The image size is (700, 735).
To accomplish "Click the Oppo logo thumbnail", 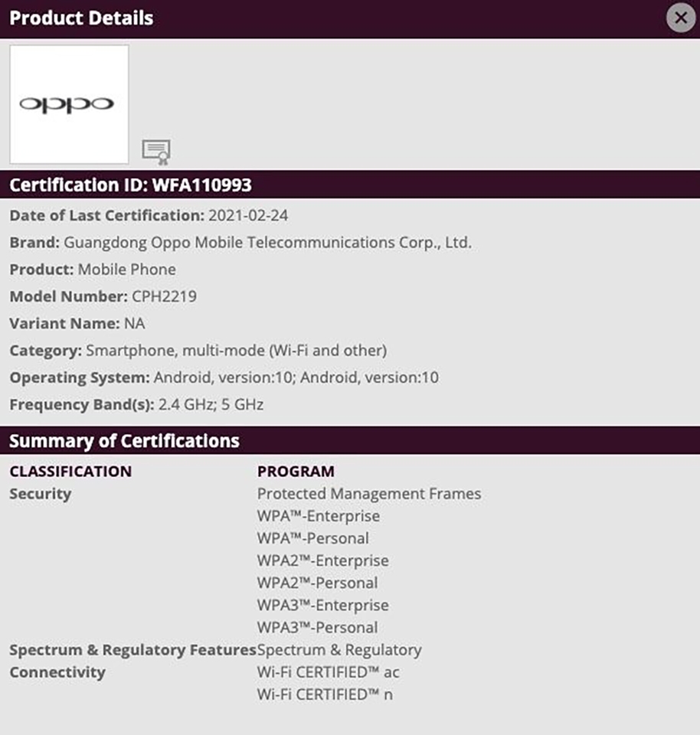I will (69, 104).
